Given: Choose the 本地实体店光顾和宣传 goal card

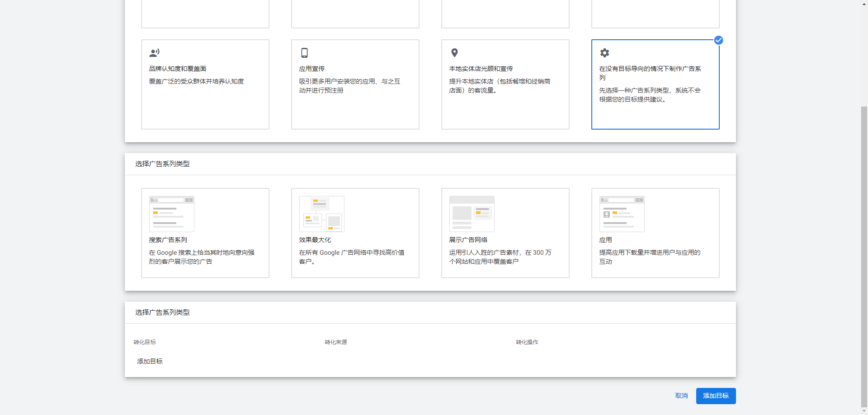Looking at the screenshot, I should tap(505, 84).
